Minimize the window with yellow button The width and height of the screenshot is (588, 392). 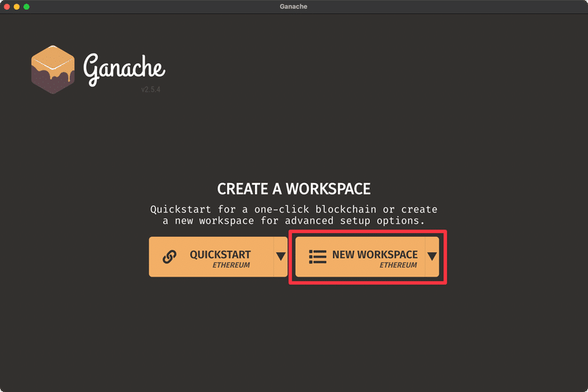click(x=16, y=7)
